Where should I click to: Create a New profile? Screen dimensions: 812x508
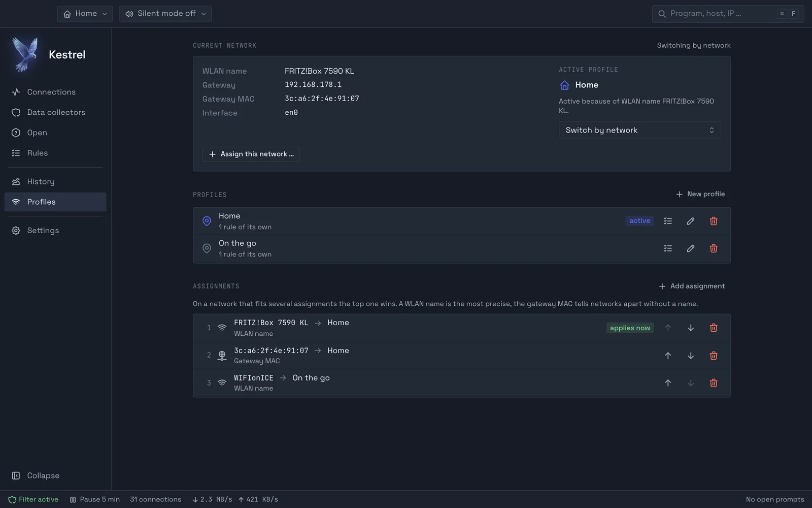click(700, 194)
